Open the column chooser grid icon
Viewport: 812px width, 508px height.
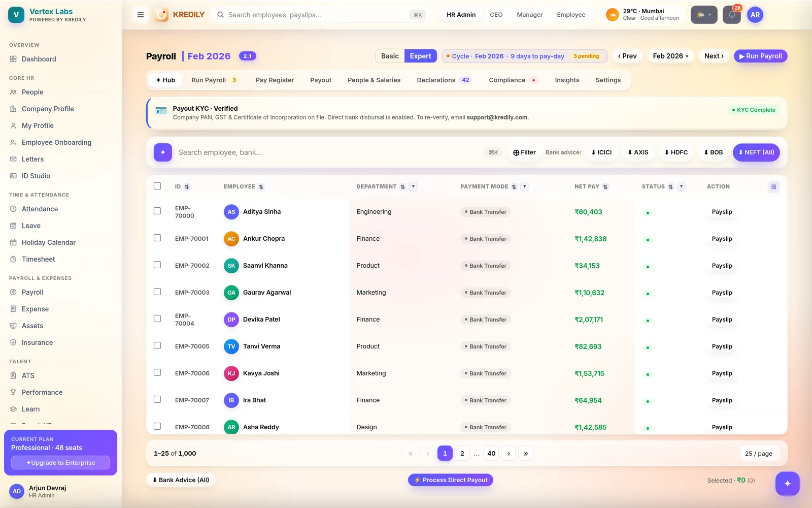click(774, 186)
